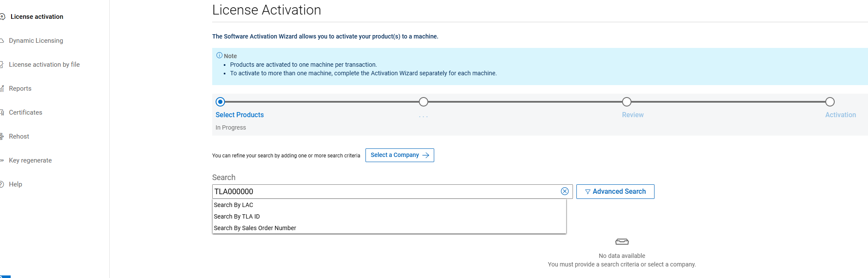Click the Reports sidebar icon
This screenshot has height=278, width=868.
[2, 89]
